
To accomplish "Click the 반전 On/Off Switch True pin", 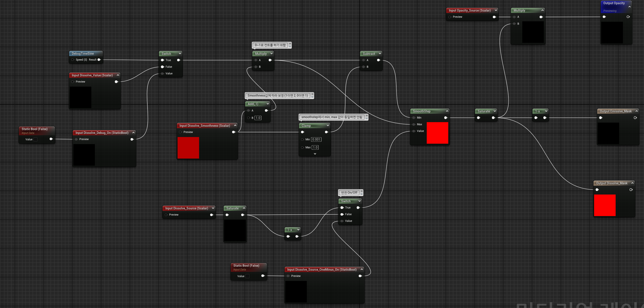I will 342,208.
